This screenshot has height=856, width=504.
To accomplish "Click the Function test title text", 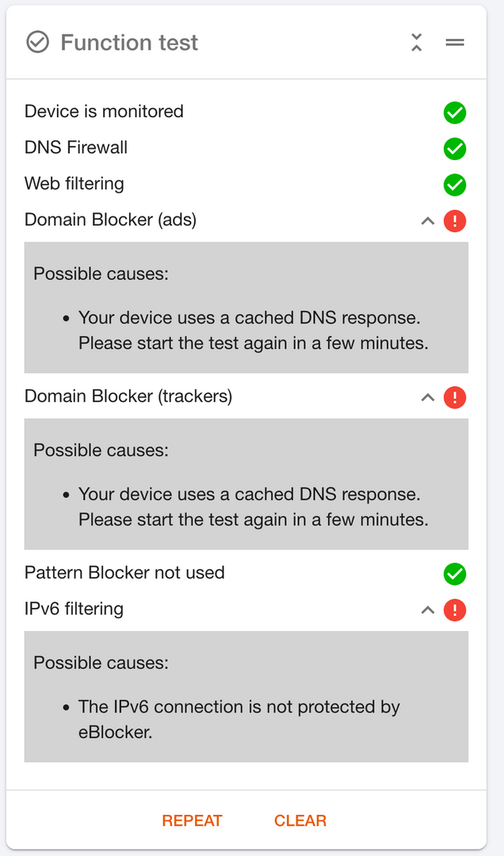I will (129, 43).
